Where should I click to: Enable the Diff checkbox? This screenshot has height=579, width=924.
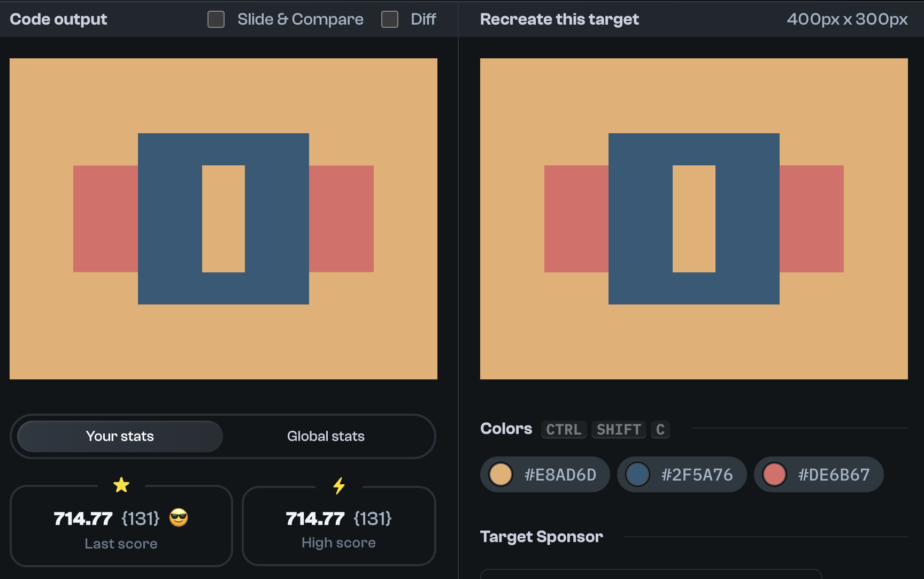pyautogui.click(x=389, y=19)
